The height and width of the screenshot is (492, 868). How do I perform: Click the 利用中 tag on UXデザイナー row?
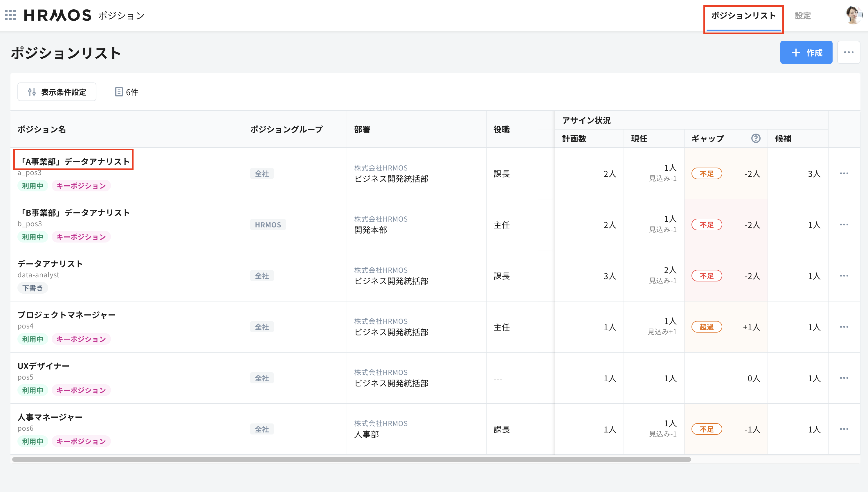coord(32,390)
